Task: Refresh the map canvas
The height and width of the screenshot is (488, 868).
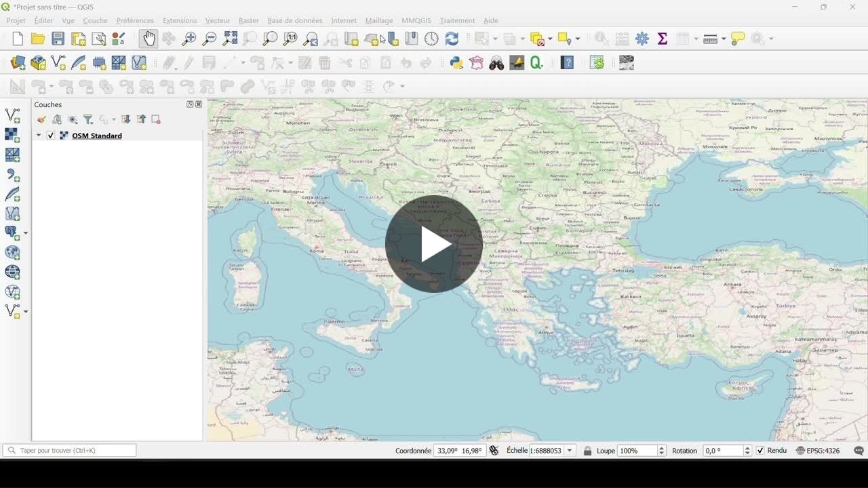Action: coord(452,39)
